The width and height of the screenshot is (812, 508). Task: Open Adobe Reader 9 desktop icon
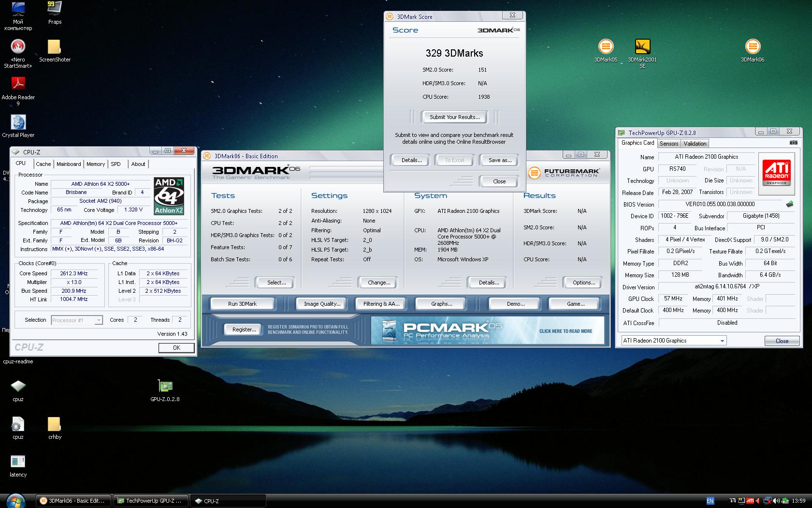[x=18, y=91]
